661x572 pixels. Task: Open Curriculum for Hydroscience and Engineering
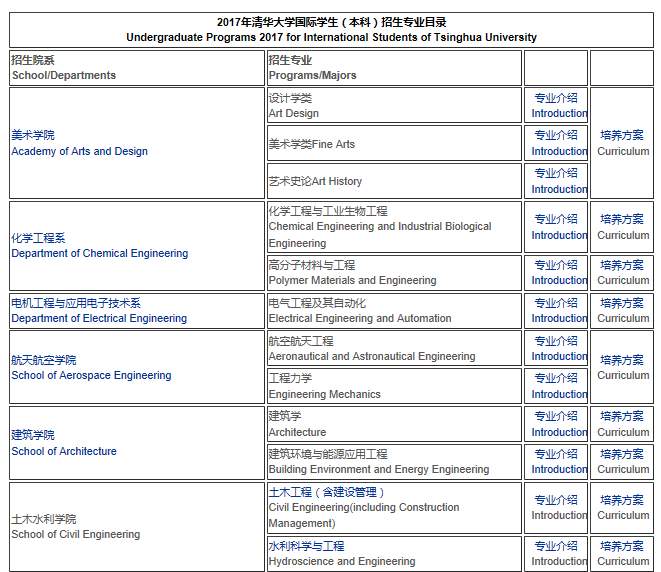(x=622, y=553)
